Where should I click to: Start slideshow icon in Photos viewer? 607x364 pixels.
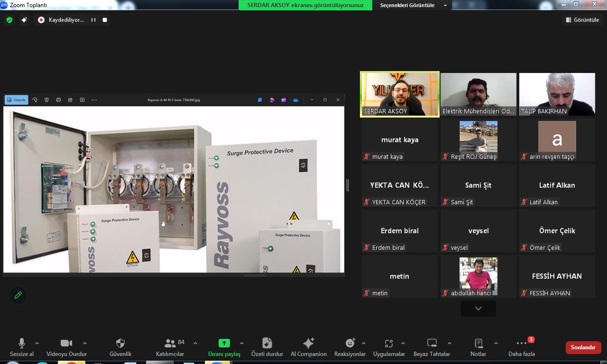tap(82, 100)
